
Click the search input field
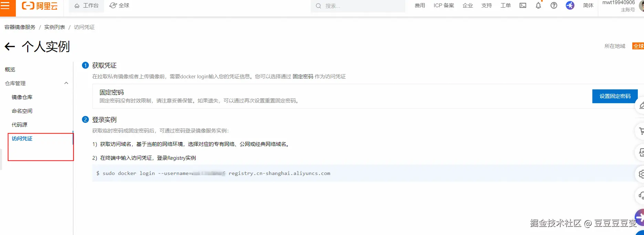[358, 6]
